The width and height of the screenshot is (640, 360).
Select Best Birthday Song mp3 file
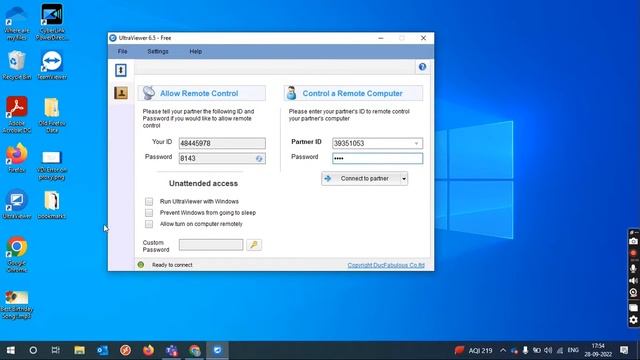(16, 304)
